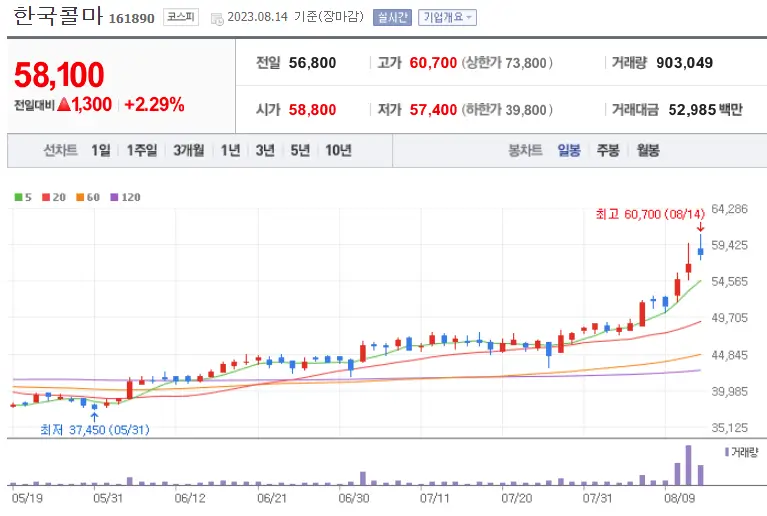Click the 거래대금 52,985 백만 value
The image size is (767, 516).
tap(705, 110)
